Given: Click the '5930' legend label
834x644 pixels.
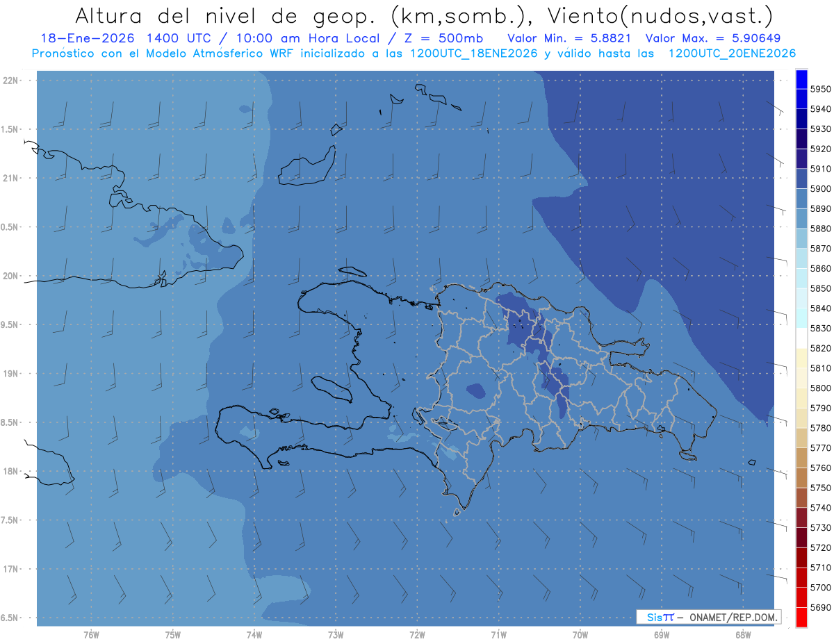Looking at the screenshot, I should point(820,129).
